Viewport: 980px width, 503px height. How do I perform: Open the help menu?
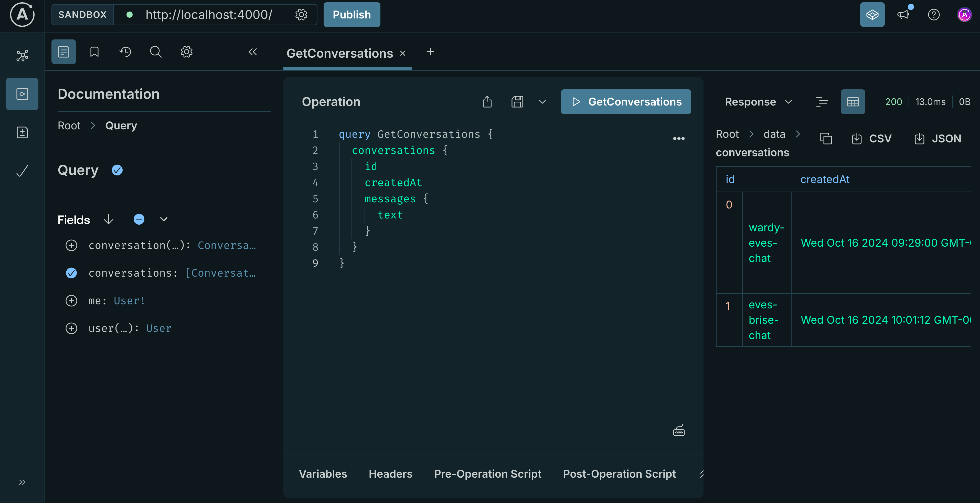pyautogui.click(x=934, y=14)
